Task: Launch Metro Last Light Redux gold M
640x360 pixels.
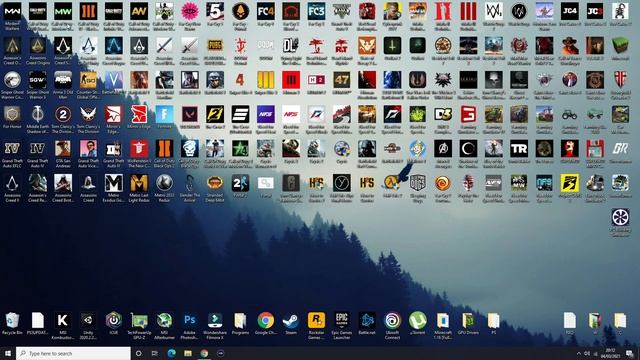Action: click(x=139, y=183)
